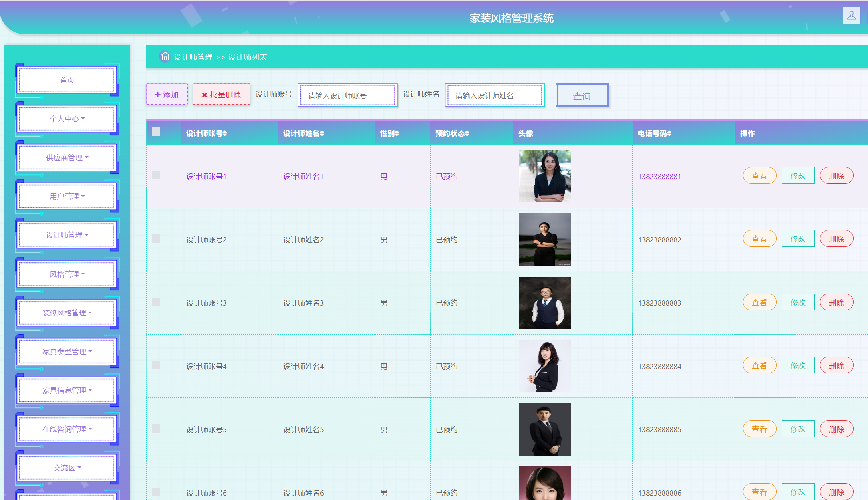Edit 设计师账号4 with 修改
The height and width of the screenshot is (500, 868).
pyautogui.click(x=798, y=365)
